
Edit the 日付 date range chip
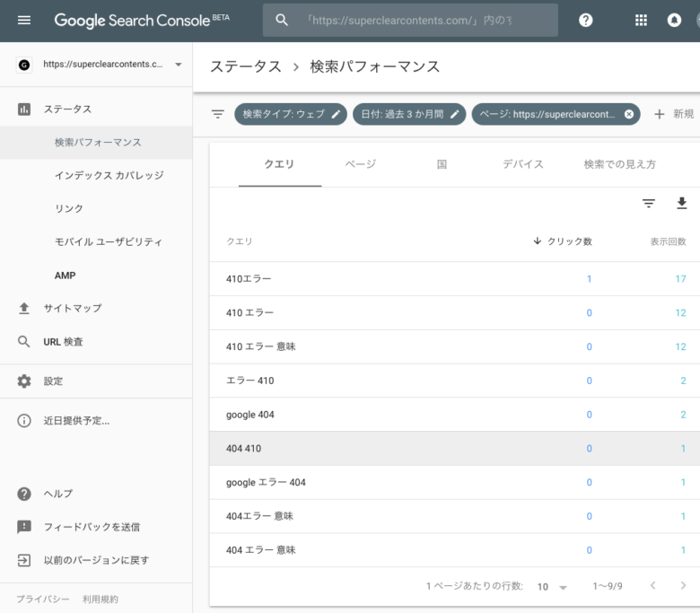409,114
